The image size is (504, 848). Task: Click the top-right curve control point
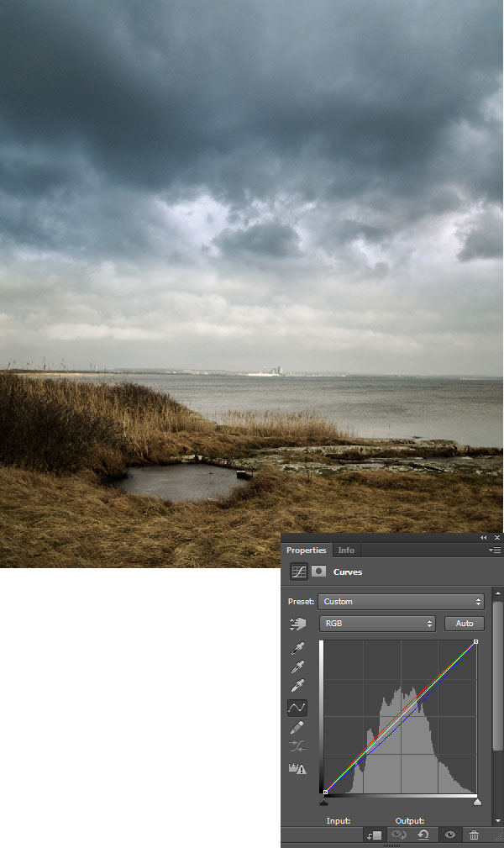pos(476,642)
